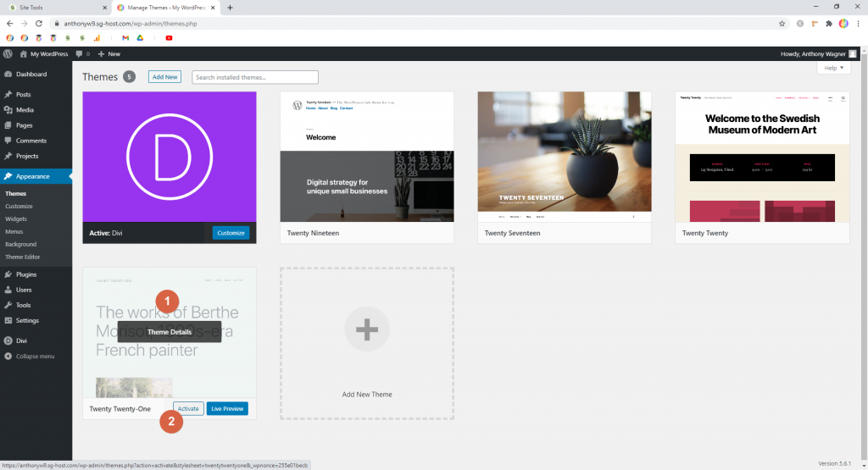This screenshot has height=470, width=868.
Task: Bookmark this page with the star icon
Action: pos(782,23)
